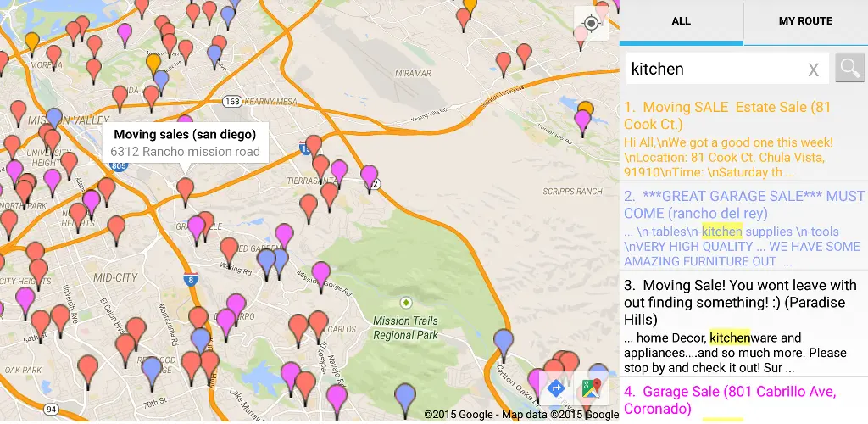
Task: Click the route 163 Kearny Mesa shield
Action: pyautogui.click(x=231, y=101)
